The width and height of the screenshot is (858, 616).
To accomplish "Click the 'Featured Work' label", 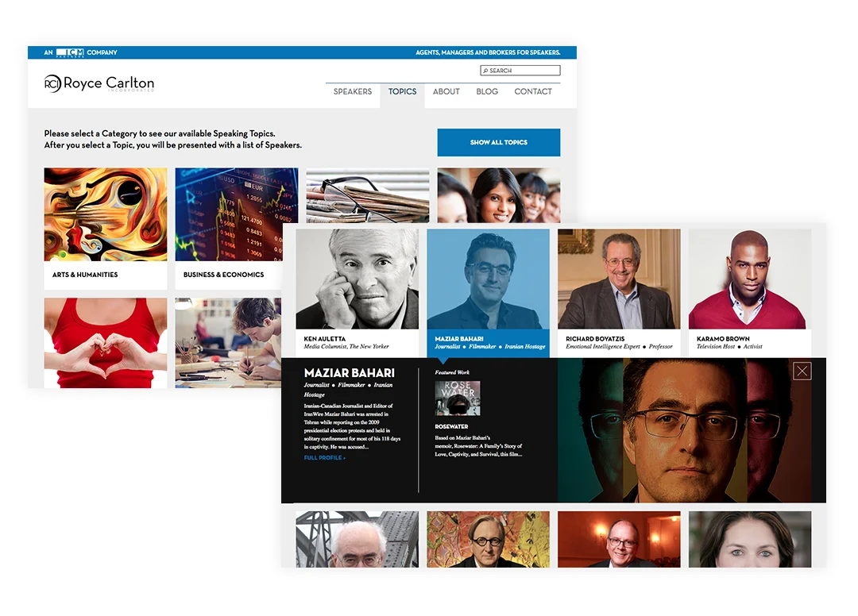I will [452, 372].
